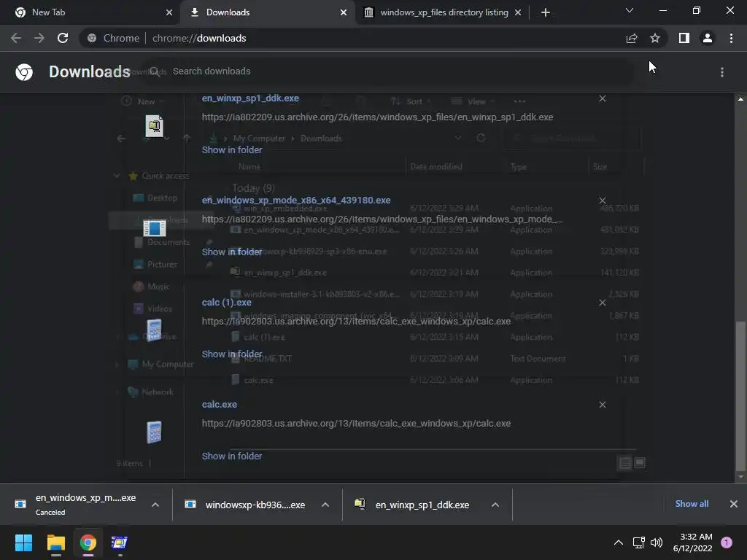Viewport: 747px width, 560px height.
Task: Click the page scrollbar down arrow
Action: coord(740,477)
